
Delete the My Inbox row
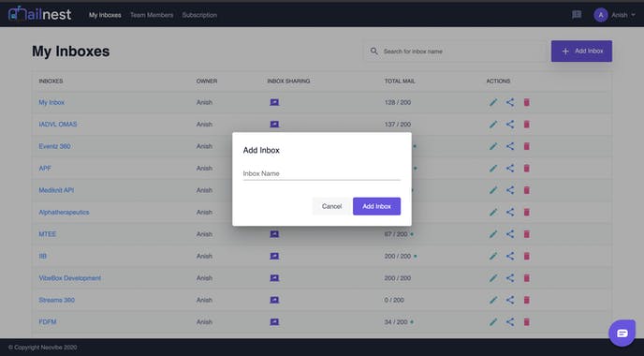pos(527,102)
